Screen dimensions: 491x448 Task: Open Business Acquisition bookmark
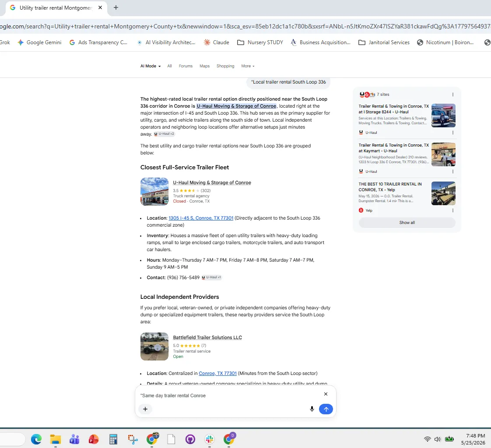click(x=320, y=42)
